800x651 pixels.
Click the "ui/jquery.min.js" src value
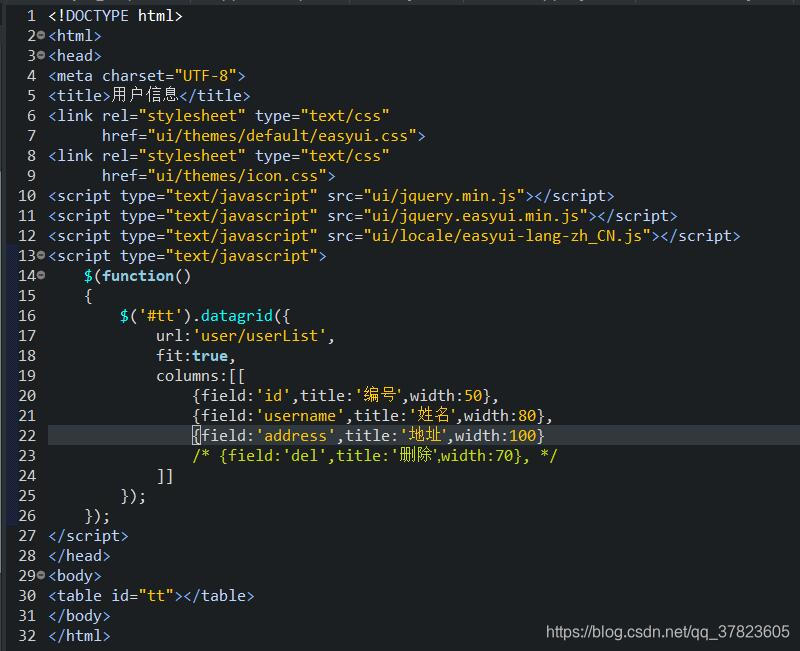click(x=444, y=196)
